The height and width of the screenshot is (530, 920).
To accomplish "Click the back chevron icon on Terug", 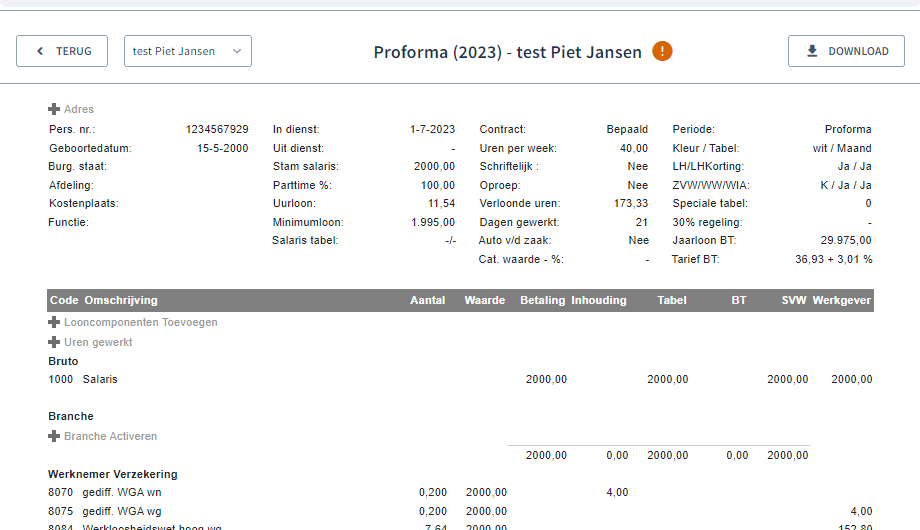I will click(40, 51).
